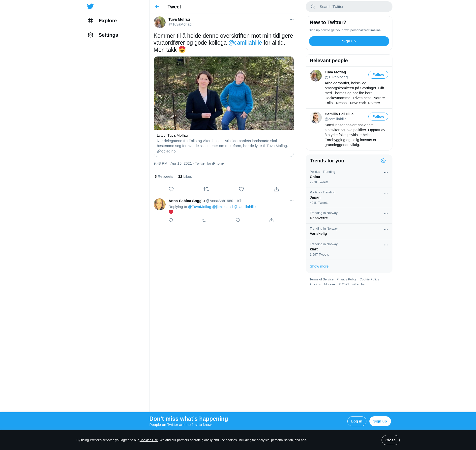Open Trends settings gear icon

(x=383, y=161)
